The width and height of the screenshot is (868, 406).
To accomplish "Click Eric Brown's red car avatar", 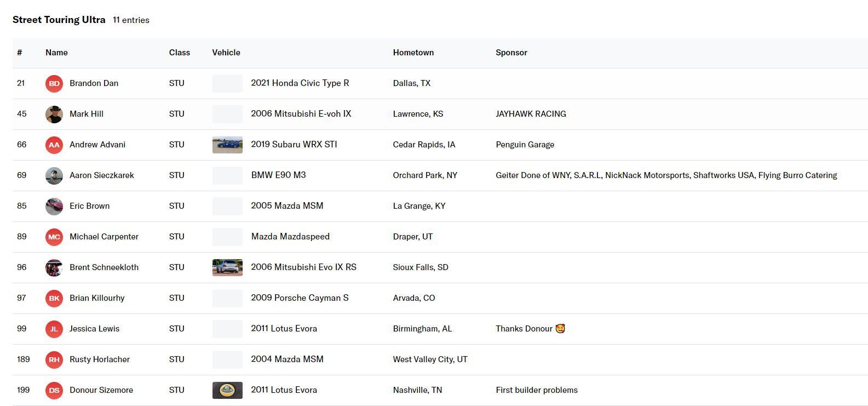I will coord(54,206).
